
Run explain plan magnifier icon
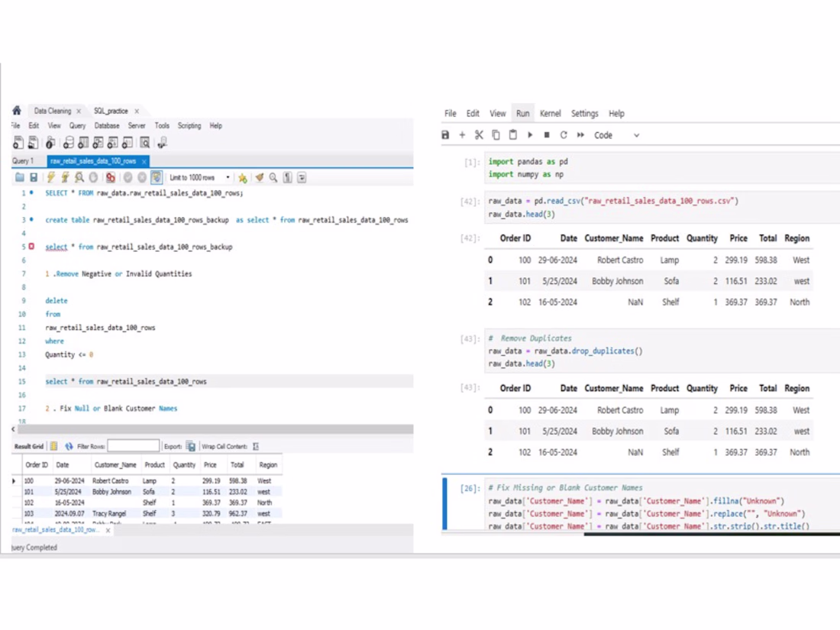tap(79, 177)
